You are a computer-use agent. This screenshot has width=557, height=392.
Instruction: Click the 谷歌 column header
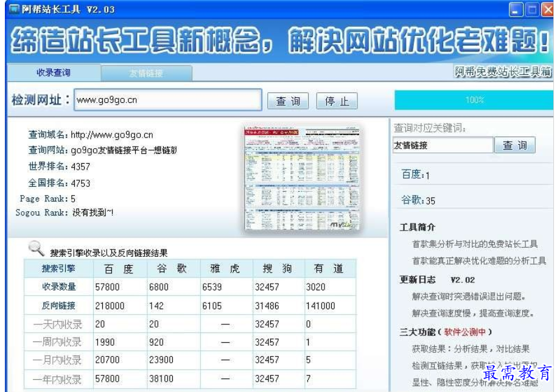click(x=172, y=268)
